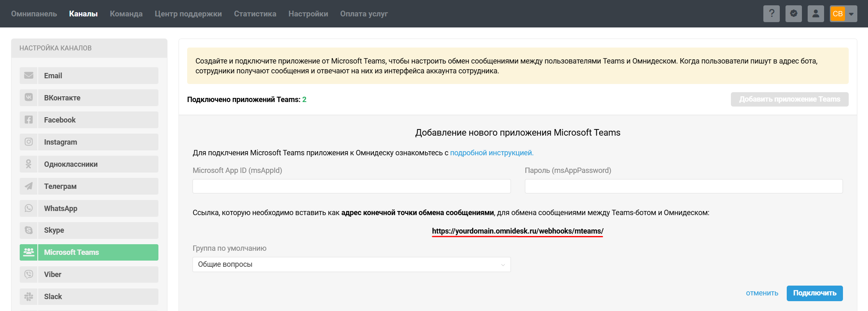Select the Viber channel
The width and height of the screenshot is (868, 311).
pos(89,274)
